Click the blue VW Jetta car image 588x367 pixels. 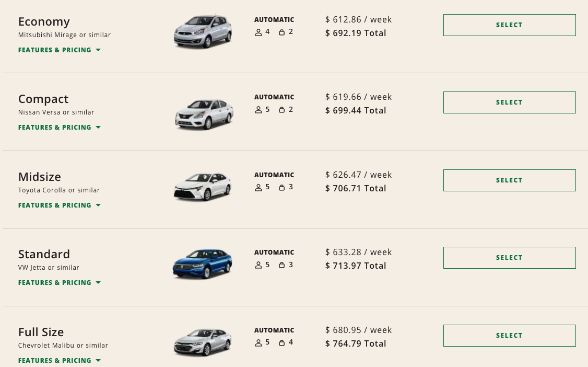[x=203, y=263]
